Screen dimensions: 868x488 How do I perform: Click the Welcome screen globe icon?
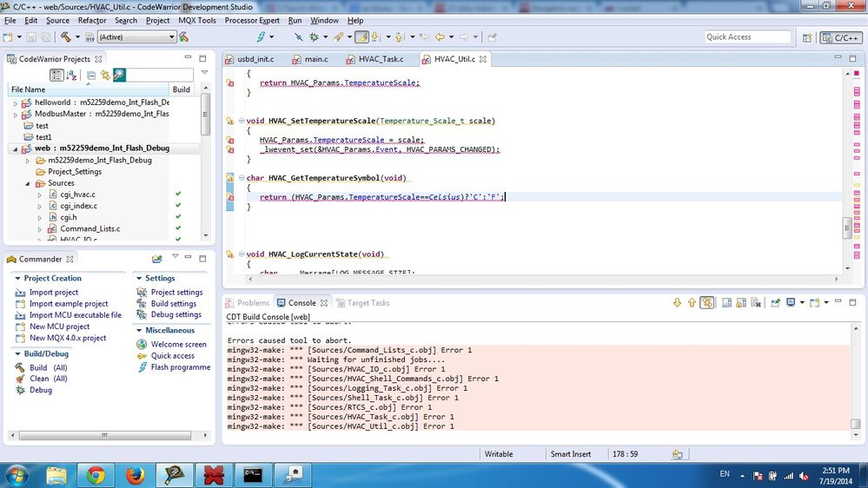(x=142, y=344)
